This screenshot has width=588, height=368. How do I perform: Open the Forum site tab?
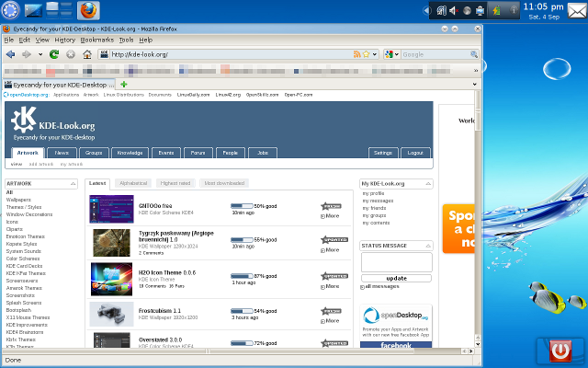point(198,153)
